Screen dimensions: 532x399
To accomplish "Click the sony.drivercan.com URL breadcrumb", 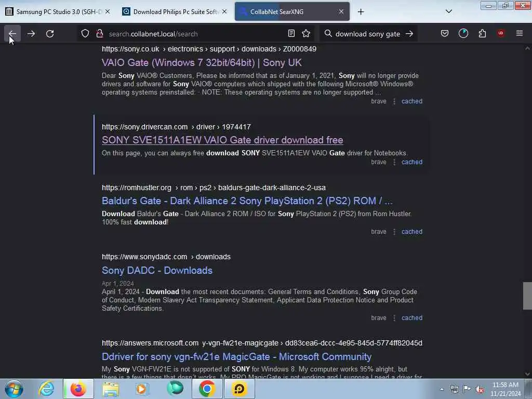I will coord(176,127).
